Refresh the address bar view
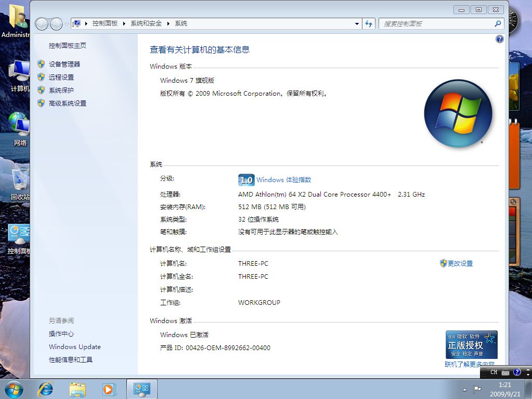Image resolution: width=532 pixels, height=399 pixels. click(x=369, y=24)
